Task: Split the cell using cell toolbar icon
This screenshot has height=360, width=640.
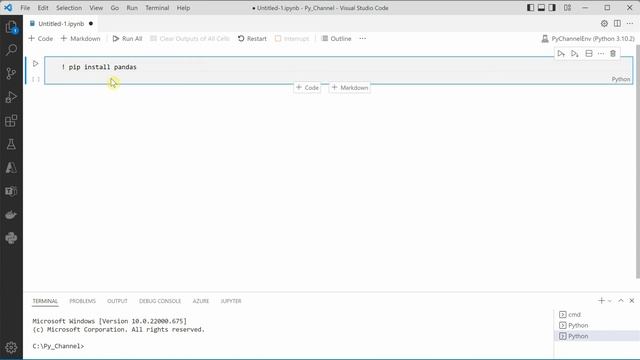Action: point(589,54)
